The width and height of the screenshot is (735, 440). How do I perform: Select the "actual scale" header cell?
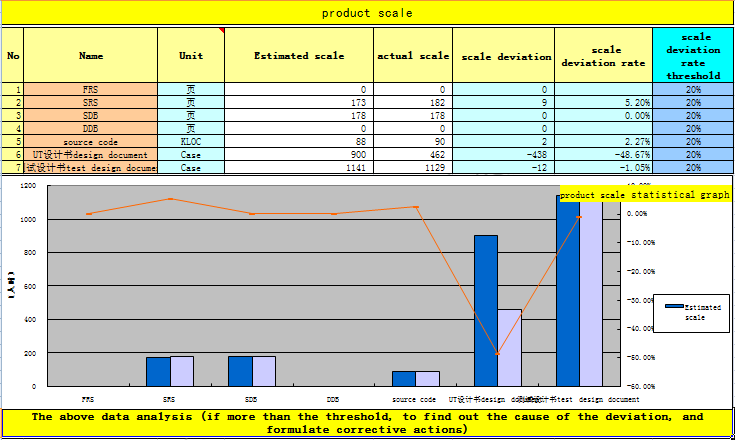coord(413,56)
